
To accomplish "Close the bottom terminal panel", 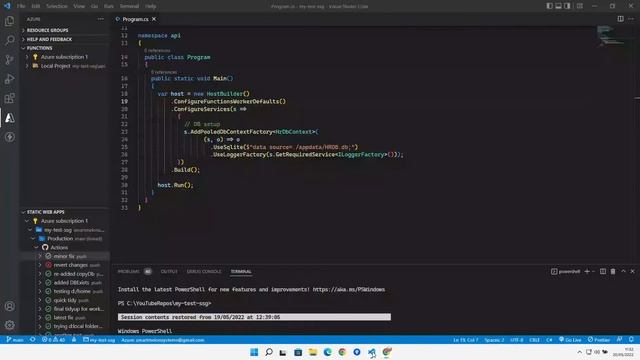I will click(x=633, y=271).
